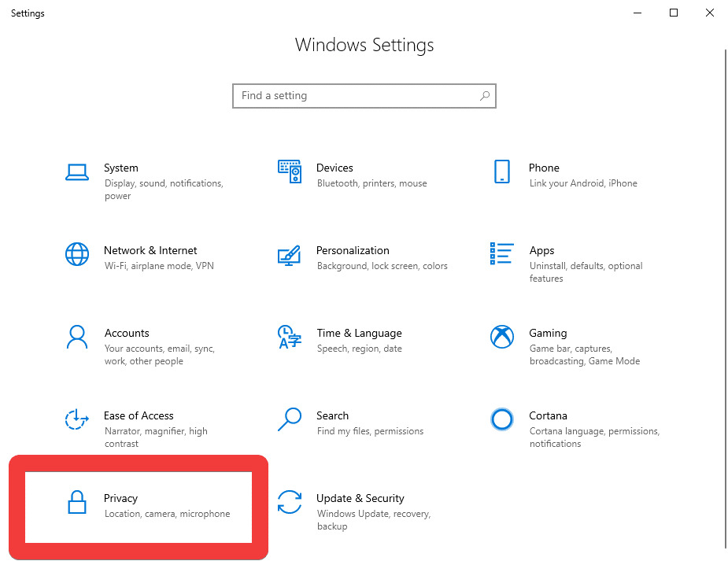Open Apps using list icon
Viewport: 728px width, 561px height.
pos(501,254)
